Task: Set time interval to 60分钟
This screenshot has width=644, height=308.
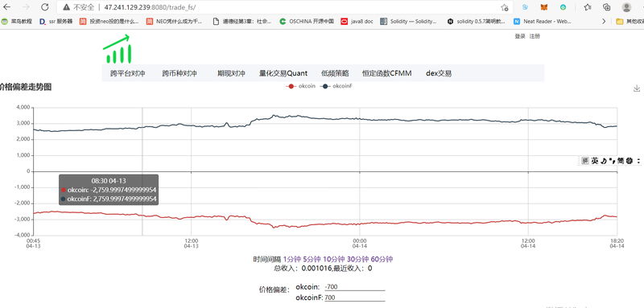Action: [x=382, y=259]
